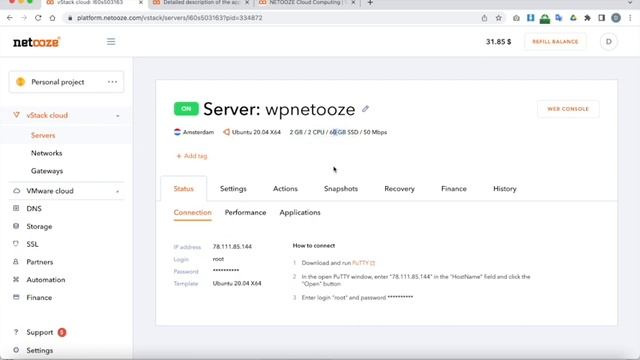Click the REFILL BALANCE button
The height and width of the screenshot is (360, 640).
tap(555, 42)
